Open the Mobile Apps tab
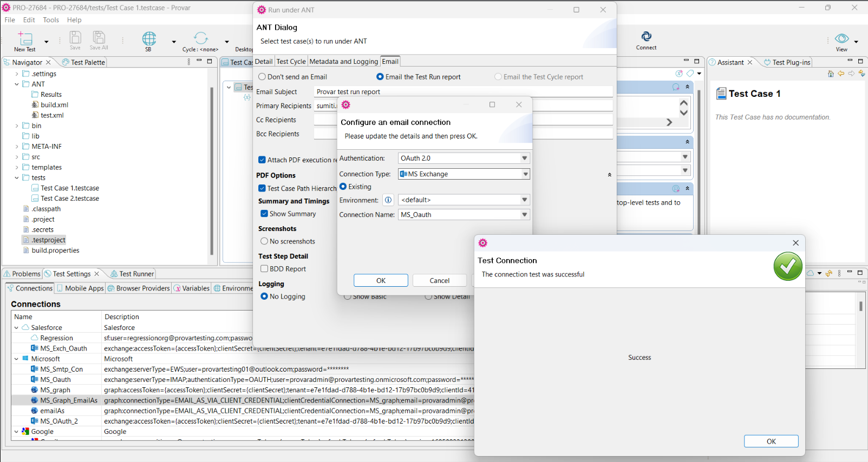Image resolution: width=868 pixels, height=462 pixels. [80, 288]
